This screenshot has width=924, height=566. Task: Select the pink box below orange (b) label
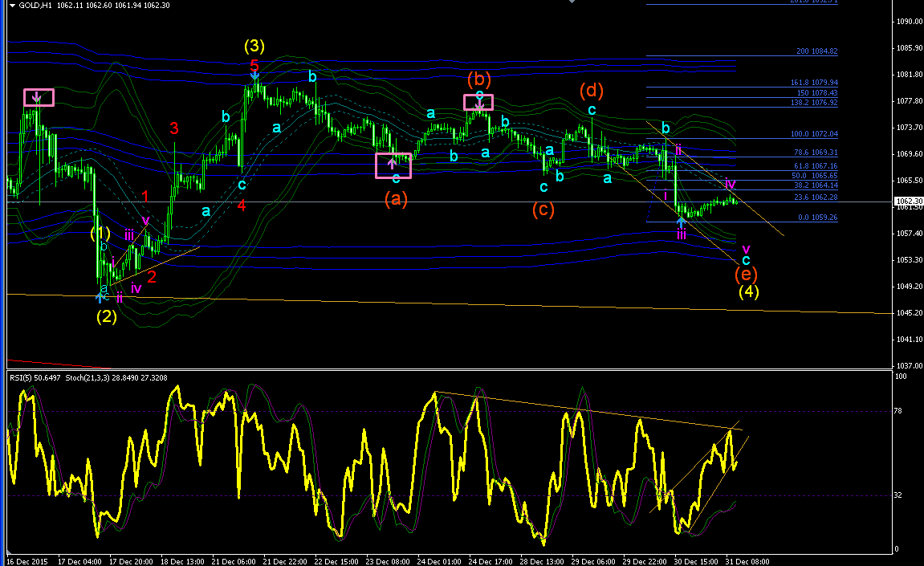(478, 103)
